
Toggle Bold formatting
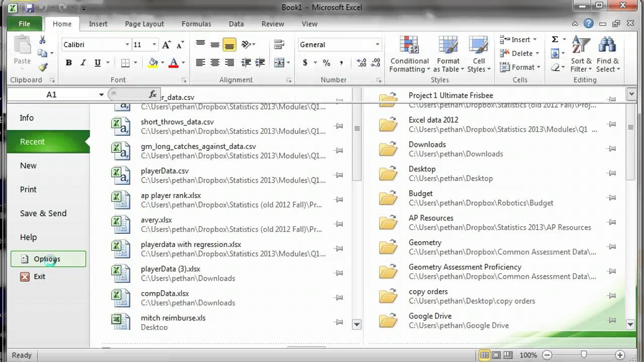pyautogui.click(x=68, y=63)
